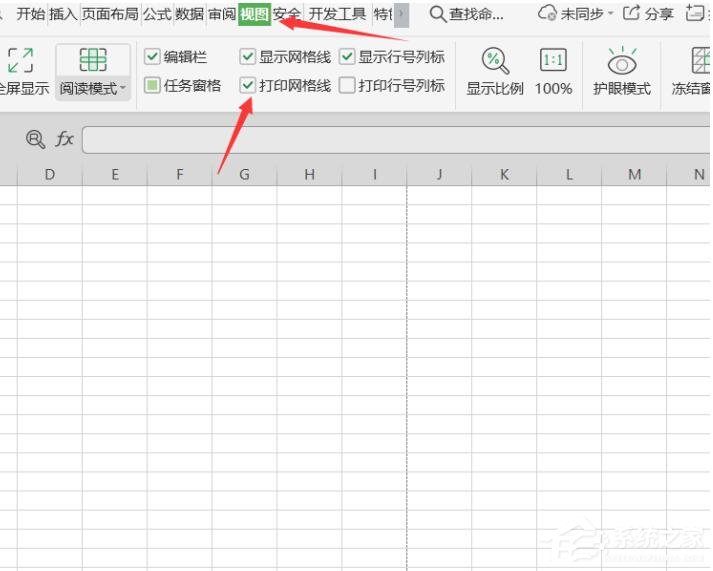Click the 查找命令 search command box
The image size is (713, 571).
coord(467,14)
